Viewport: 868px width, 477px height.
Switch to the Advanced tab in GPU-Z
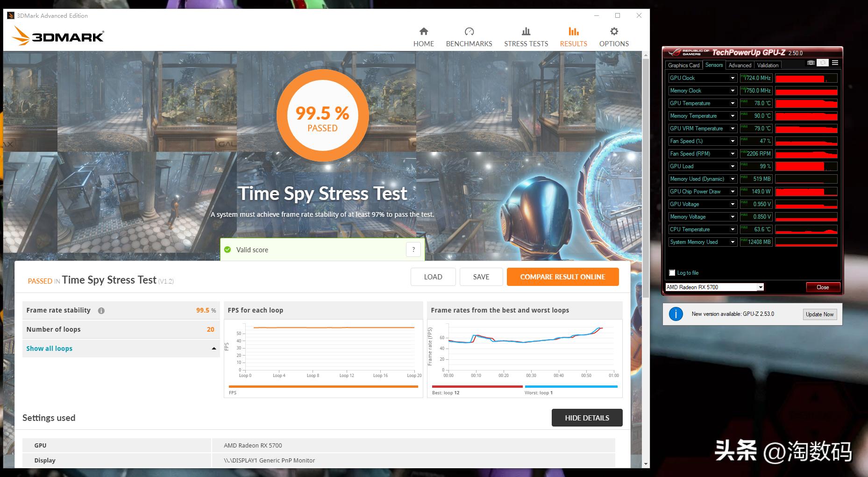[740, 65]
